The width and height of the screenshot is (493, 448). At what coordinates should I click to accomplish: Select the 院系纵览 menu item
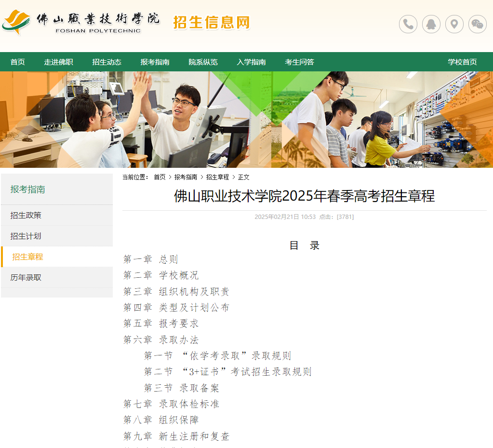203,62
